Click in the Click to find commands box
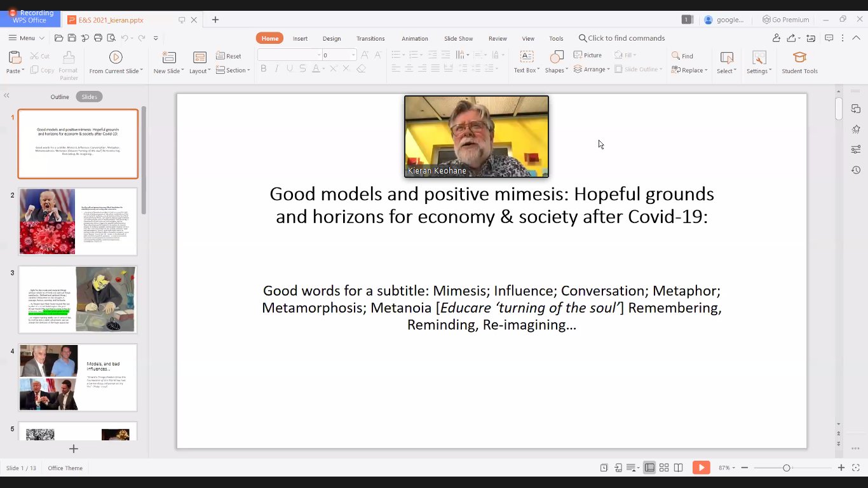Screen dimensions: 868x488 click(621, 38)
